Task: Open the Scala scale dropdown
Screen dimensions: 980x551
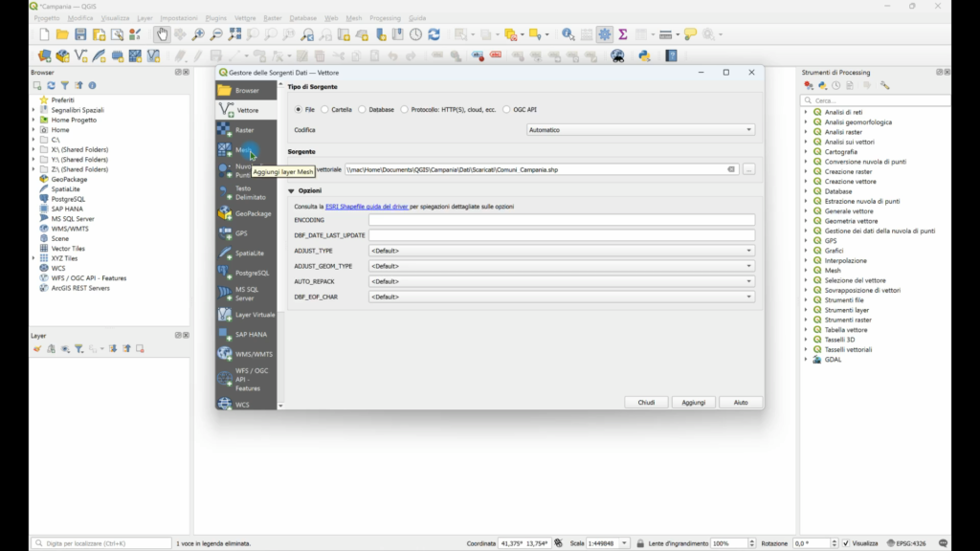Action: coord(624,543)
